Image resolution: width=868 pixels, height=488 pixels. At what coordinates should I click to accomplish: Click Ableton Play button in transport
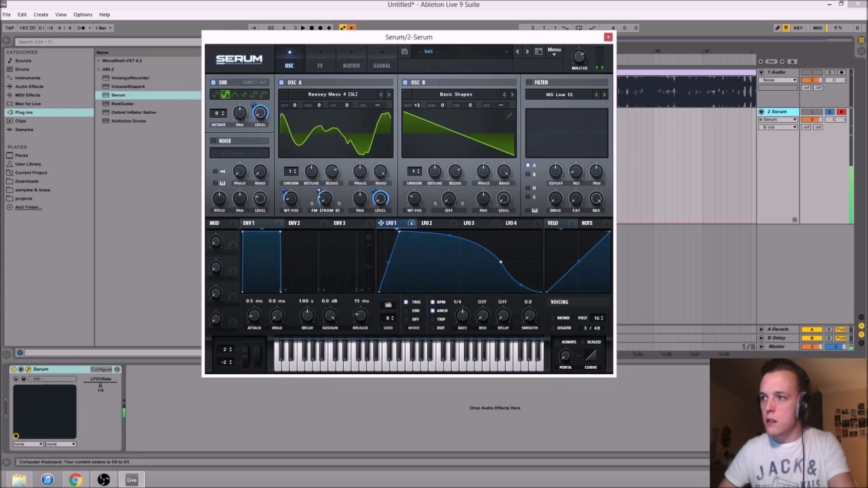(x=303, y=28)
